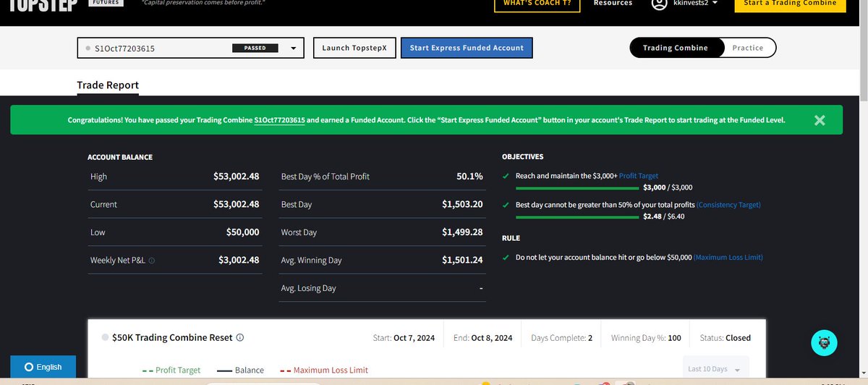Open the Consistency Target link
The height and width of the screenshot is (385, 868).
point(729,205)
